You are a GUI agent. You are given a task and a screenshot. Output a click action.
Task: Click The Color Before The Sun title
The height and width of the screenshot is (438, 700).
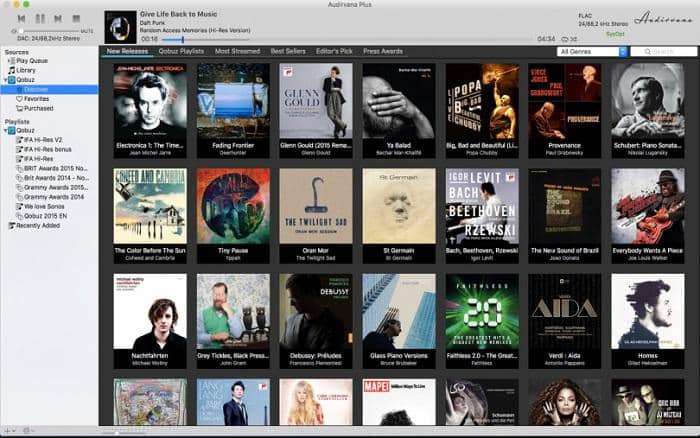coord(150,250)
